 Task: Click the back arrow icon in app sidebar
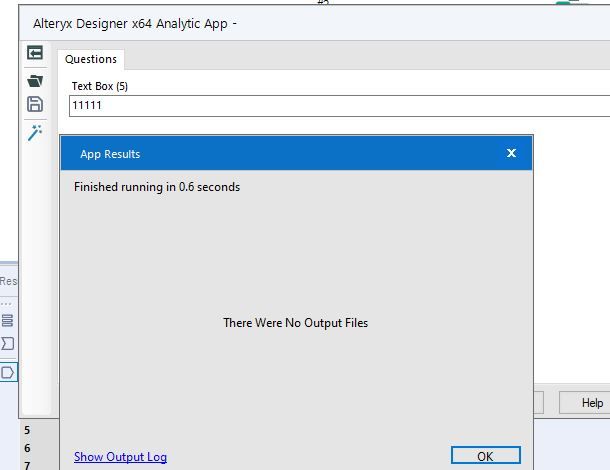[x=35, y=53]
